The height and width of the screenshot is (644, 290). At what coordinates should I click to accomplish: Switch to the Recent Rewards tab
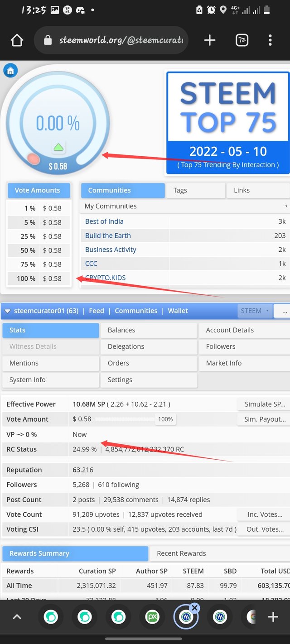[x=220, y=553]
